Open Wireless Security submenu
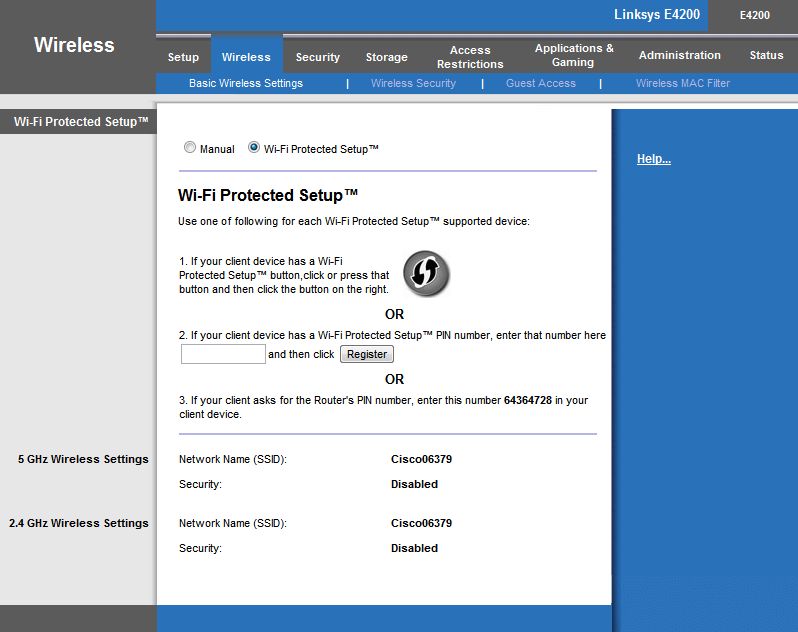 (x=413, y=83)
